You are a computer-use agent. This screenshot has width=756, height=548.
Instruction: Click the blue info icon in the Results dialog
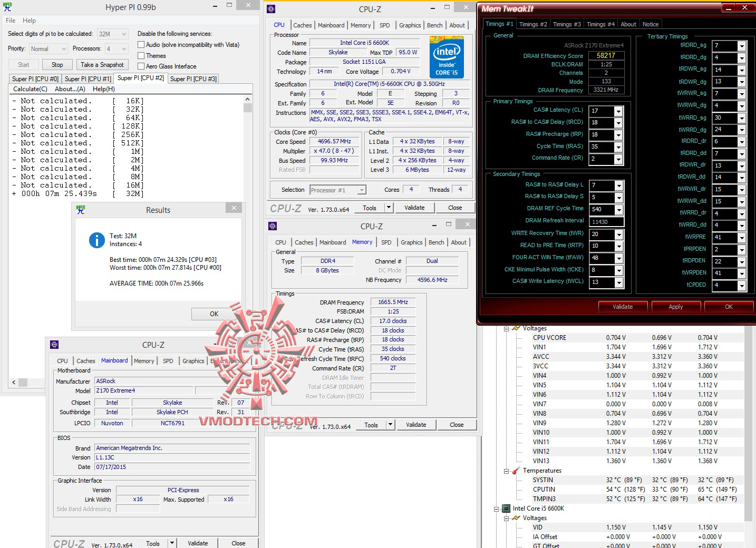pyautogui.click(x=97, y=240)
